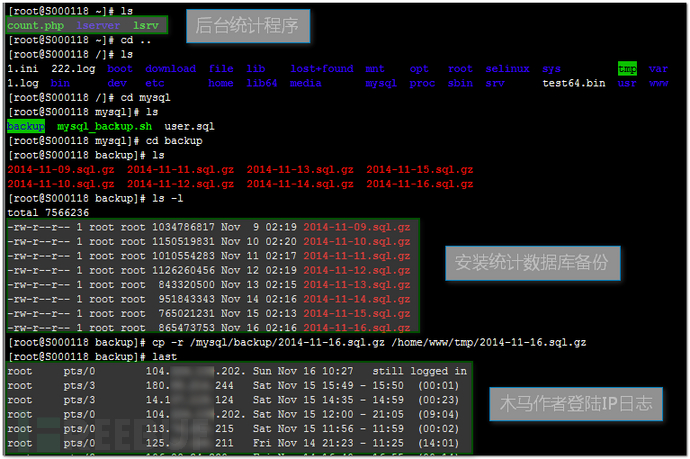Select the var directory name
This screenshot has height=459, width=690.
[x=658, y=69]
